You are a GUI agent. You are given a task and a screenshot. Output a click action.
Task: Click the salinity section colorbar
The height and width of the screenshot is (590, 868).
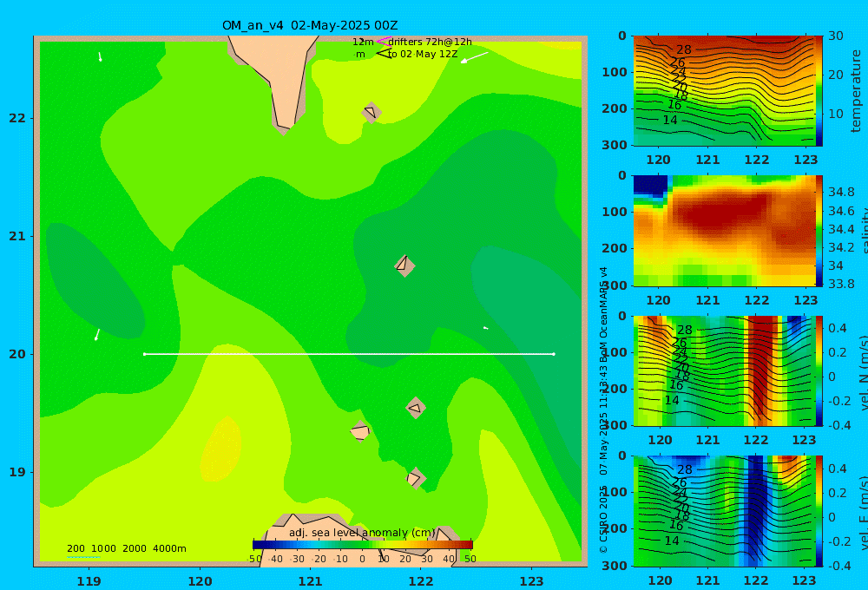[819, 231]
